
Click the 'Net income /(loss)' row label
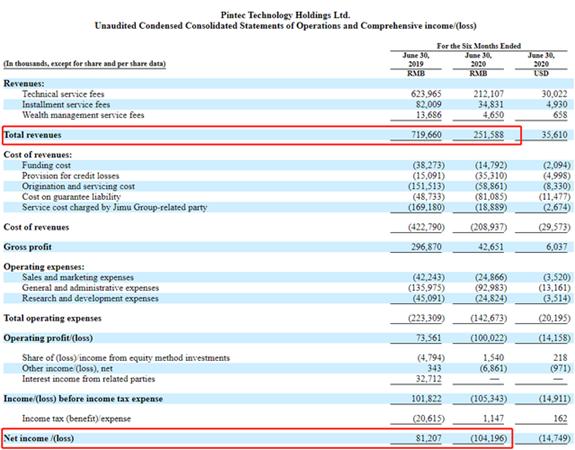click(x=39, y=439)
